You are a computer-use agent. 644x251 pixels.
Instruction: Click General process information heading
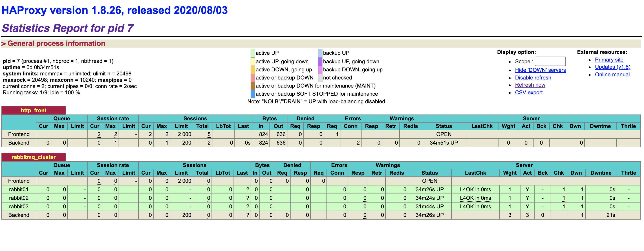56,44
